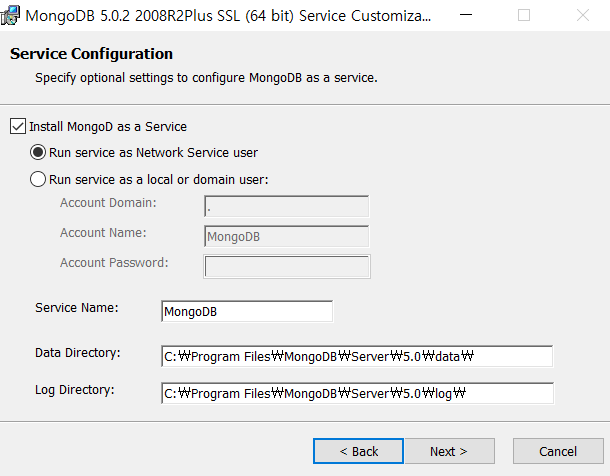
Task: Click the Data Directory path field
Action: click(x=357, y=356)
